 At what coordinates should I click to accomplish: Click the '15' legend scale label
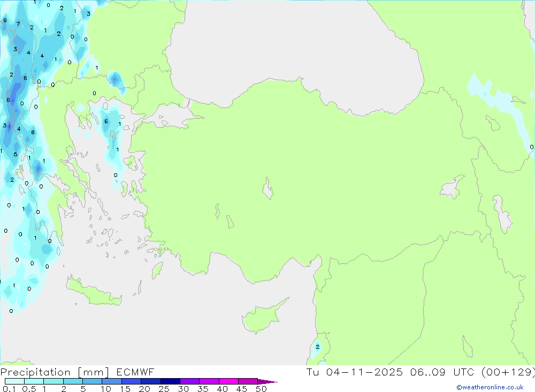pos(125,389)
